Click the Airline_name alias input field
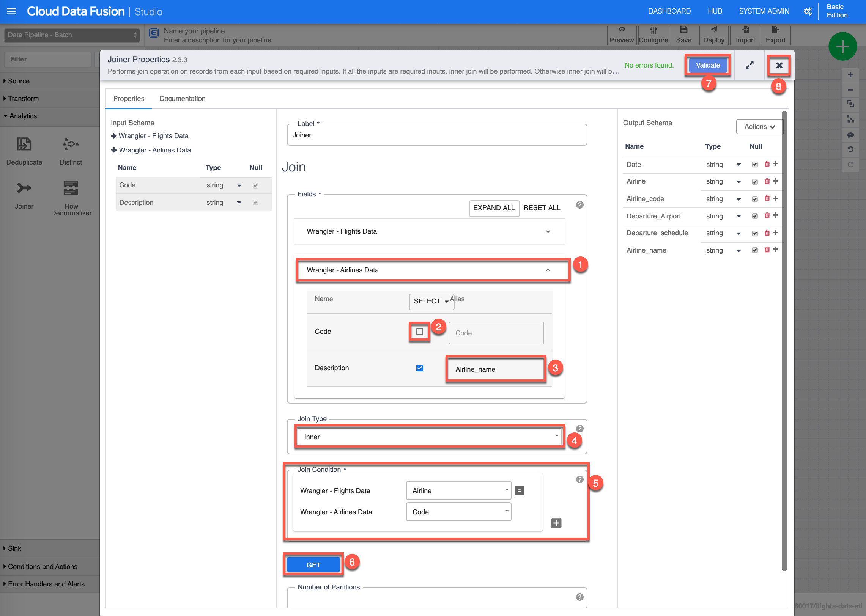The image size is (866, 616). tap(496, 369)
